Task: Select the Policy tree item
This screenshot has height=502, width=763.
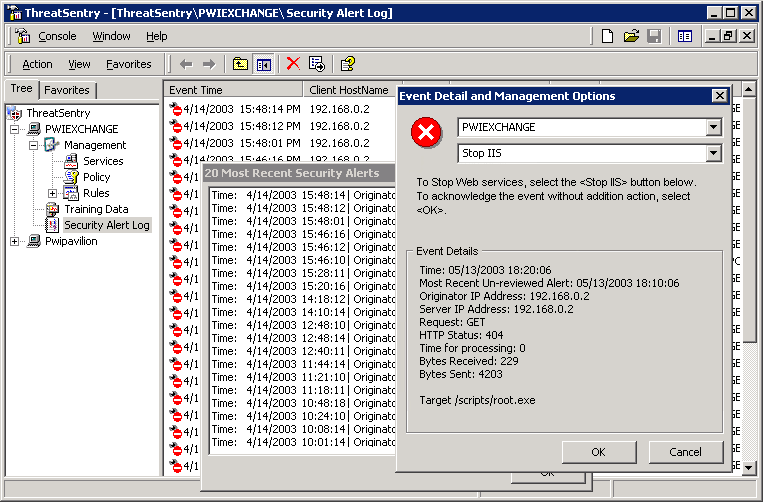Action: pyautogui.click(x=96, y=177)
